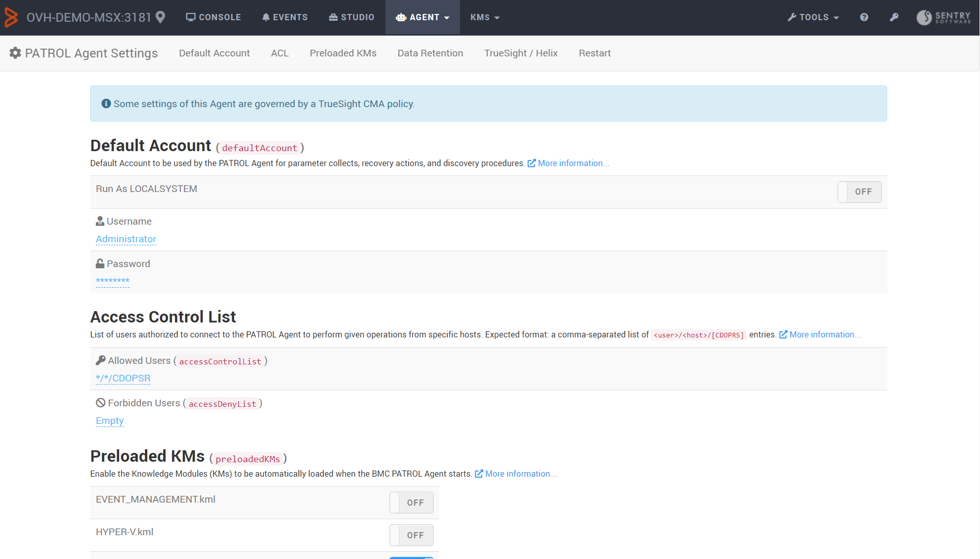Image resolution: width=980 pixels, height=559 pixels.
Task: Jump to Preloaded KMs section tab
Action: [x=343, y=53]
